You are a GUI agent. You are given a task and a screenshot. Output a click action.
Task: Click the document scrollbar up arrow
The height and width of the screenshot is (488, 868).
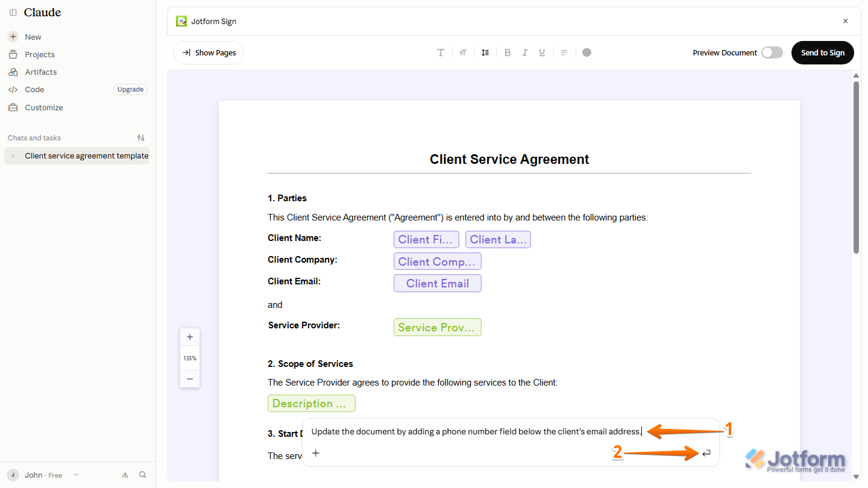tap(856, 75)
